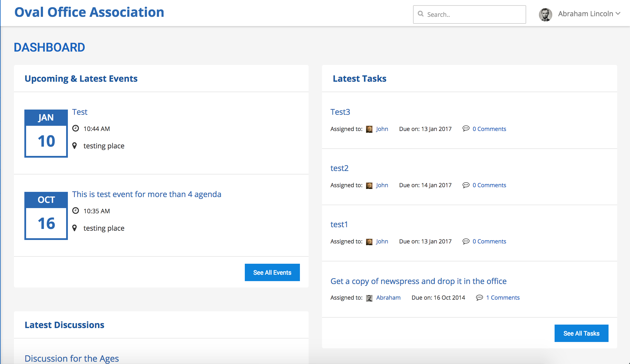This screenshot has height=364, width=630.
Task: Click 'Due on: 14 Jan 2017' text
Action: click(425, 185)
